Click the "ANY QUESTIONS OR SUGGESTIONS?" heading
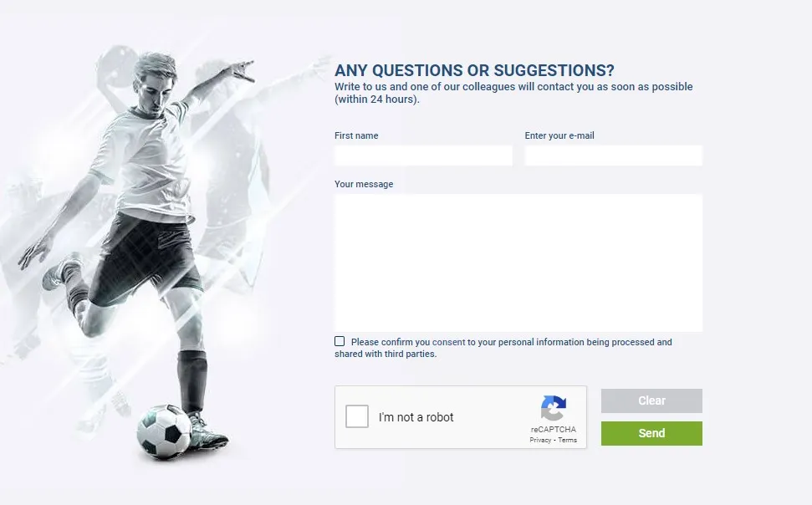812x505 pixels. [x=475, y=70]
